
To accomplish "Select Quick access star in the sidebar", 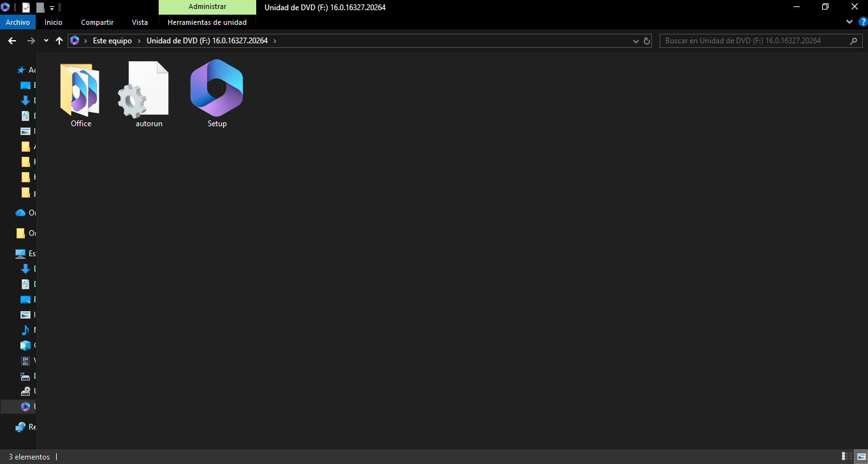I will point(21,70).
